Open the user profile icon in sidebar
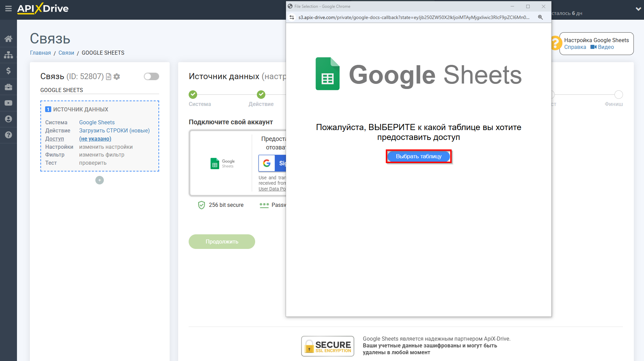 (x=8, y=119)
